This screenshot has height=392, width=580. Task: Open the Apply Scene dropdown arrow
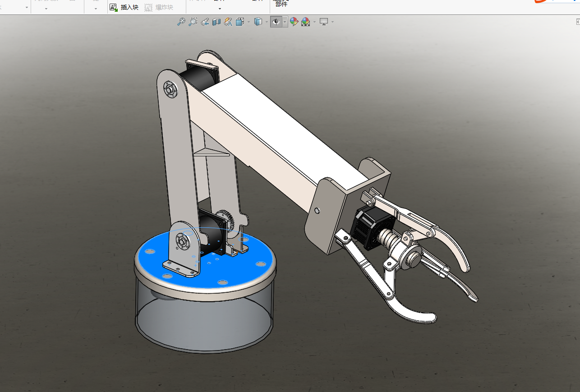click(x=314, y=22)
